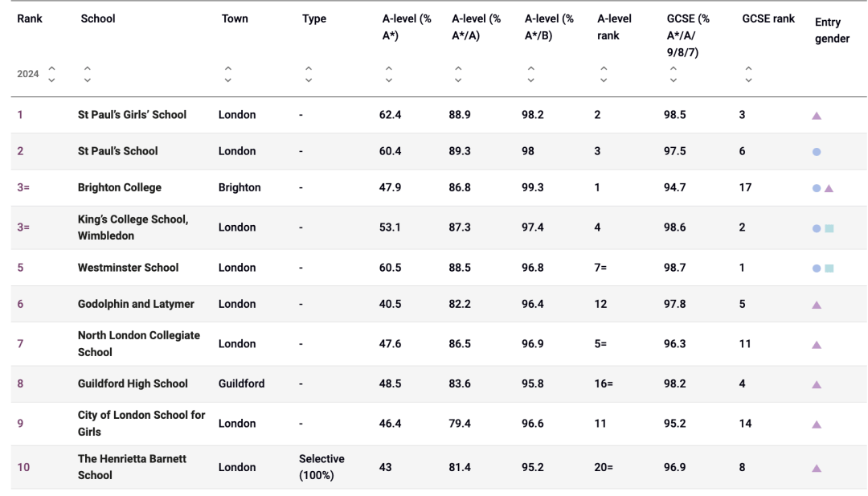The height and width of the screenshot is (496, 868).
Task: Click Westminster School square gender icon
Action: [x=829, y=268]
